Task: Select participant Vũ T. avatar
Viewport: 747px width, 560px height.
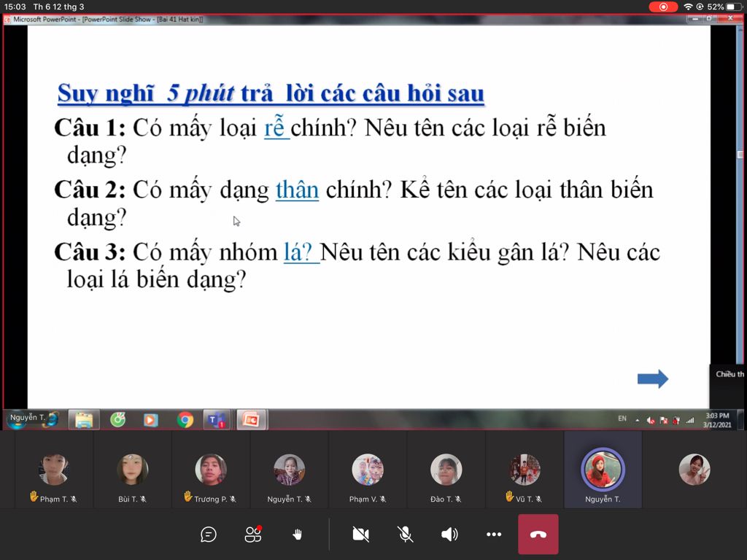Action: [x=525, y=470]
